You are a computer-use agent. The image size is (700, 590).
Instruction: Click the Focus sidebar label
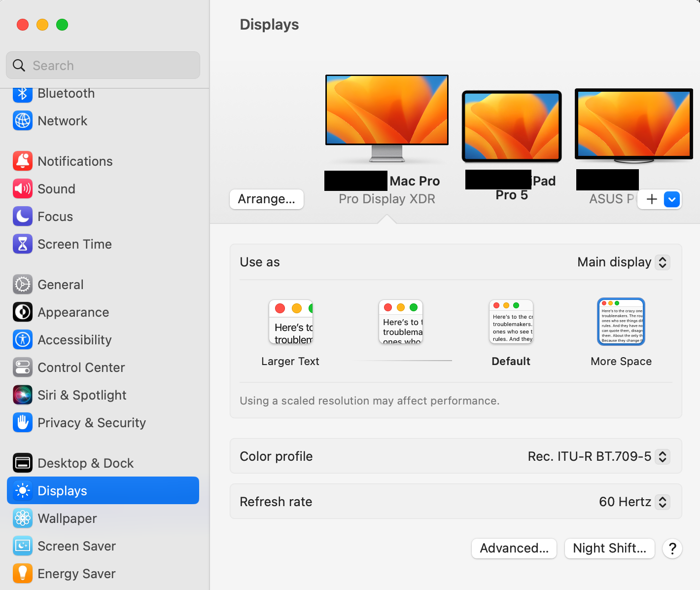point(55,217)
